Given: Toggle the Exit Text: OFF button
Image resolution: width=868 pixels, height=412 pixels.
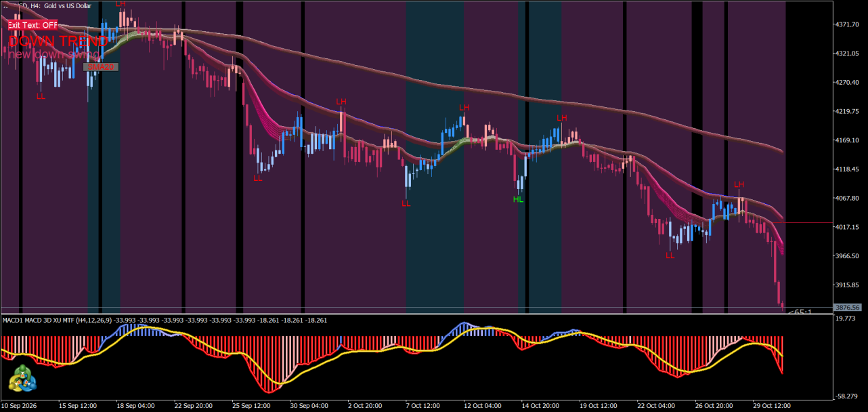Looking at the screenshot, I should [32, 25].
